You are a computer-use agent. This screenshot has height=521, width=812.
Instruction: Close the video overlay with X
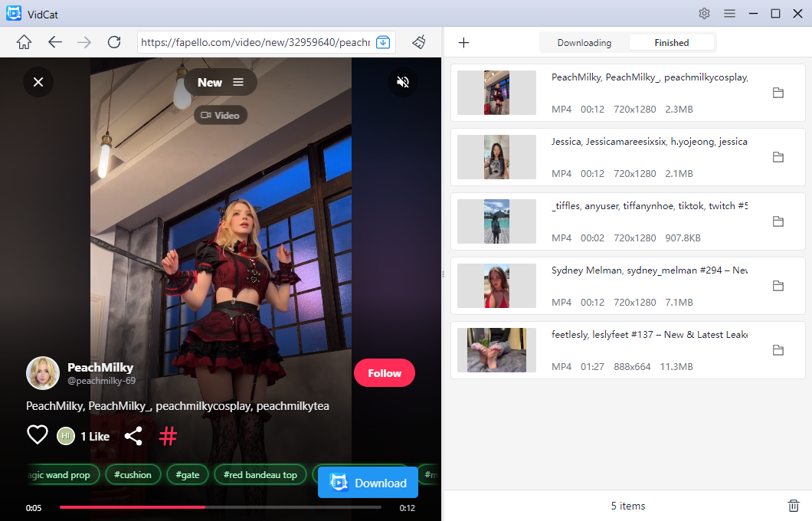pyautogui.click(x=38, y=82)
